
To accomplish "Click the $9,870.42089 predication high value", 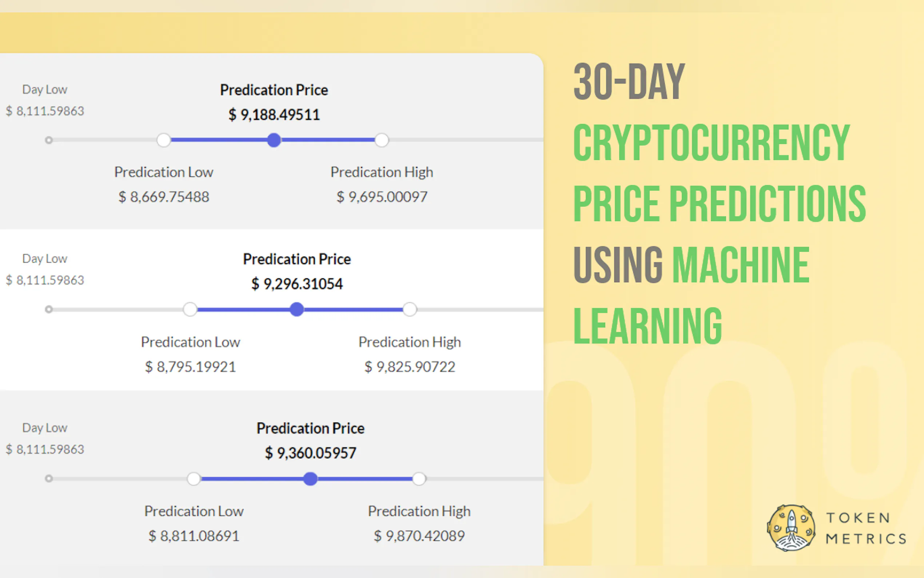I will pos(419,536).
